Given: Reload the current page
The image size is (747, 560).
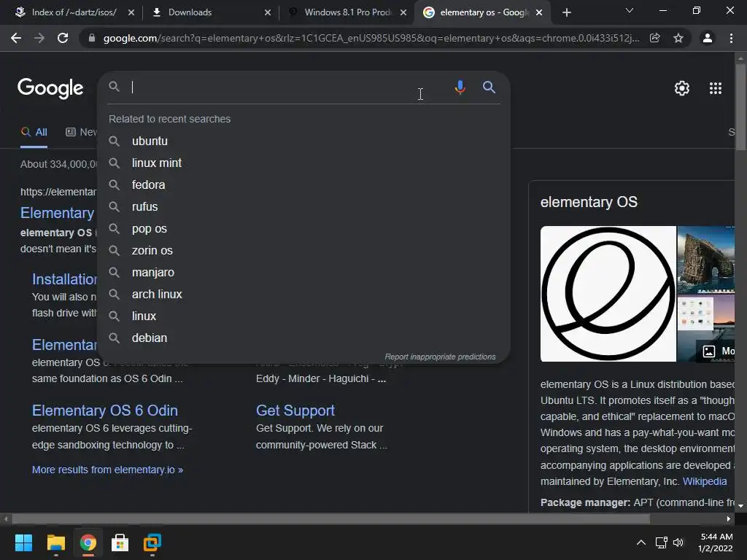Looking at the screenshot, I should (x=63, y=38).
